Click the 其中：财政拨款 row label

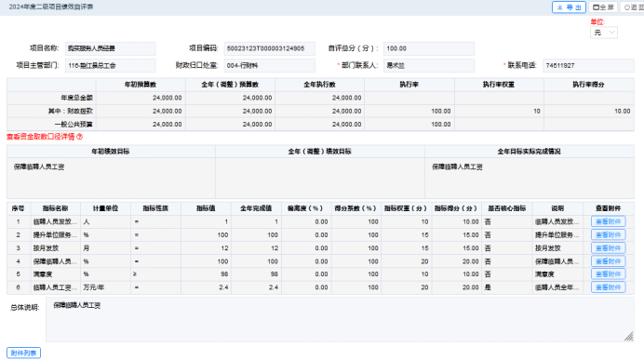(70, 112)
